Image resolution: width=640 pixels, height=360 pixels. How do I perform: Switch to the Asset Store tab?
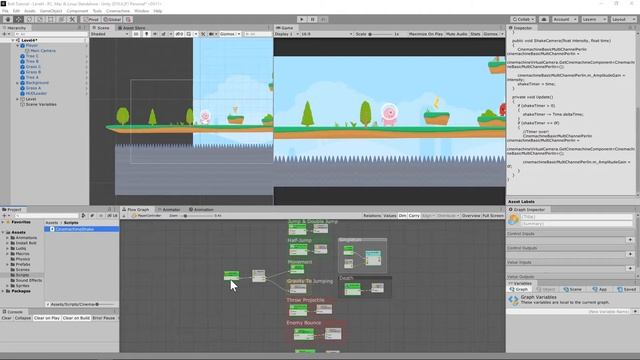tap(131, 28)
